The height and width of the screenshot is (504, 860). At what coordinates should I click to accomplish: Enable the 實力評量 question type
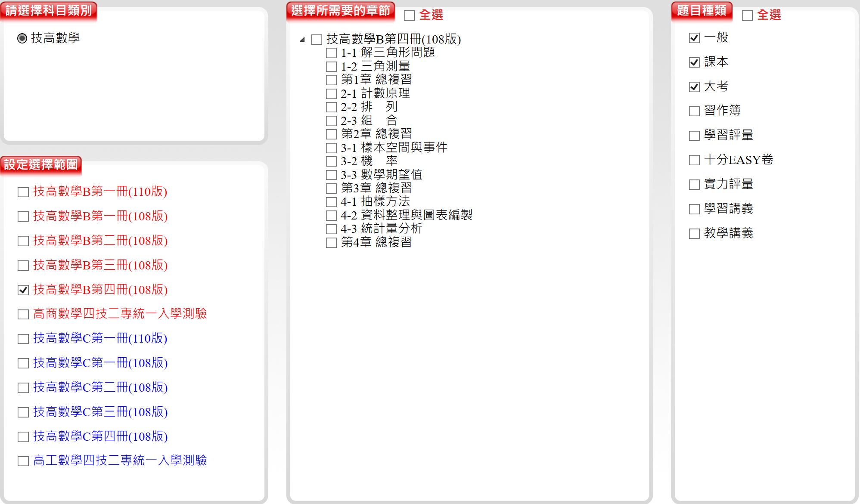click(694, 185)
